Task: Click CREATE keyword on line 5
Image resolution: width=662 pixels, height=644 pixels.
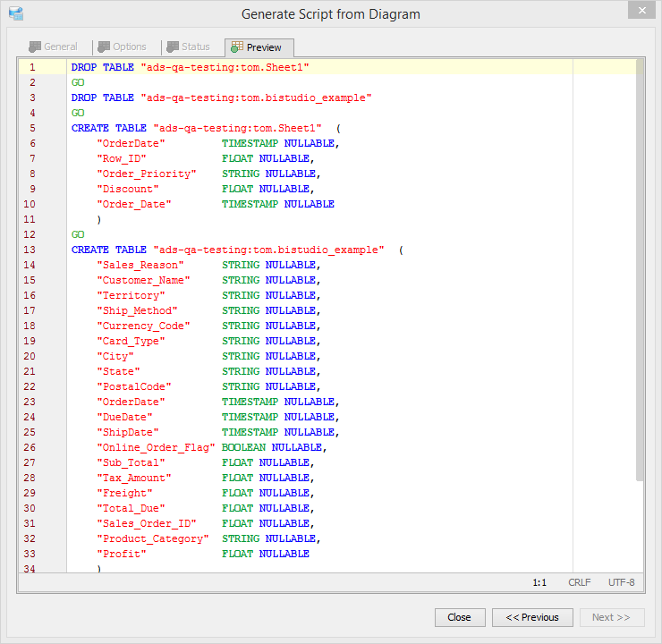Action: [x=90, y=128]
